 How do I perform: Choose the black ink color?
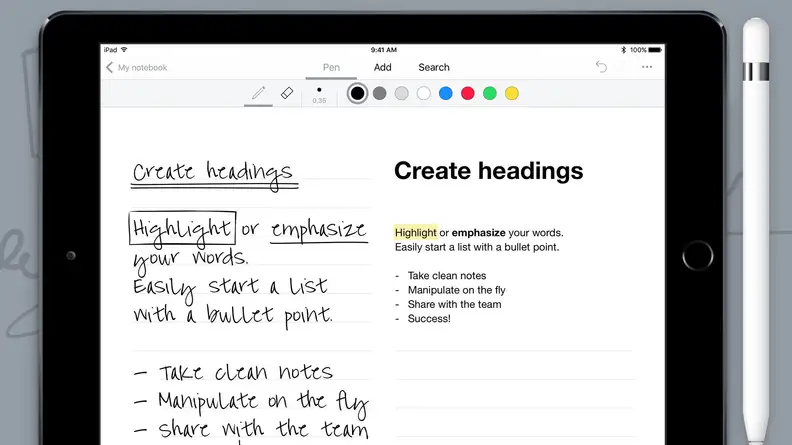tap(357, 93)
